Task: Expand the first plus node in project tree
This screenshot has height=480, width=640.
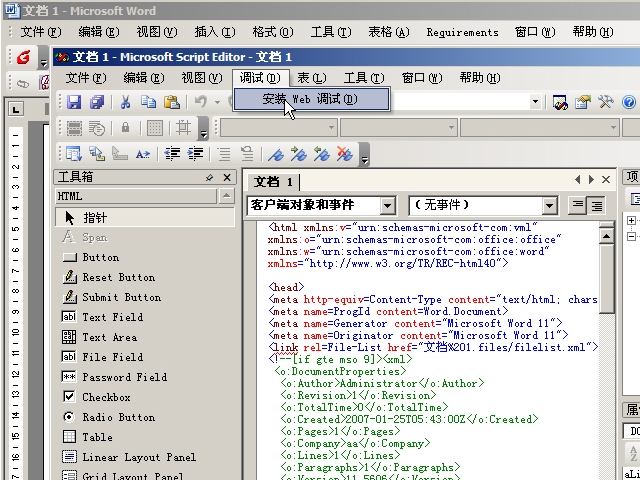Action: [631, 220]
